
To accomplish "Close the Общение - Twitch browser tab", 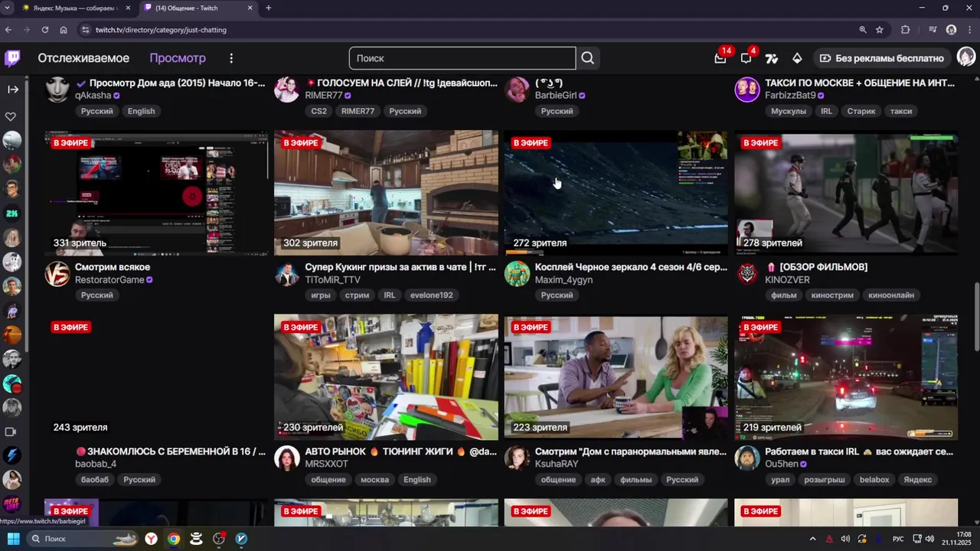I will click(250, 8).
